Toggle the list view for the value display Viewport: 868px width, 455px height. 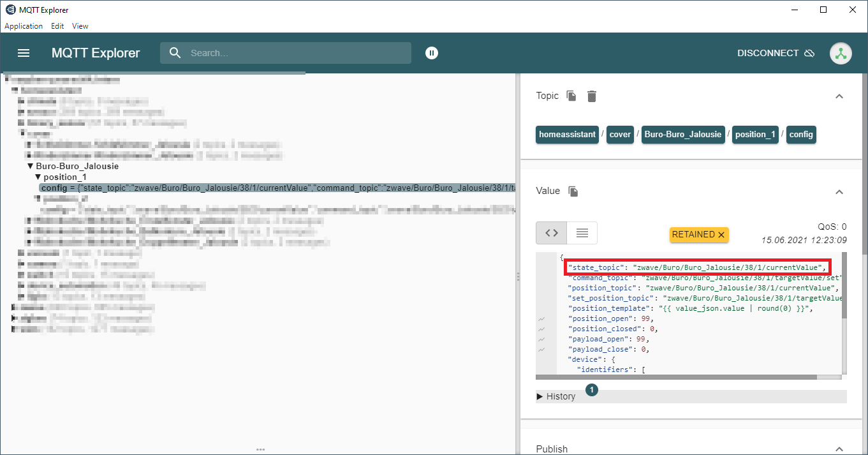click(x=582, y=232)
